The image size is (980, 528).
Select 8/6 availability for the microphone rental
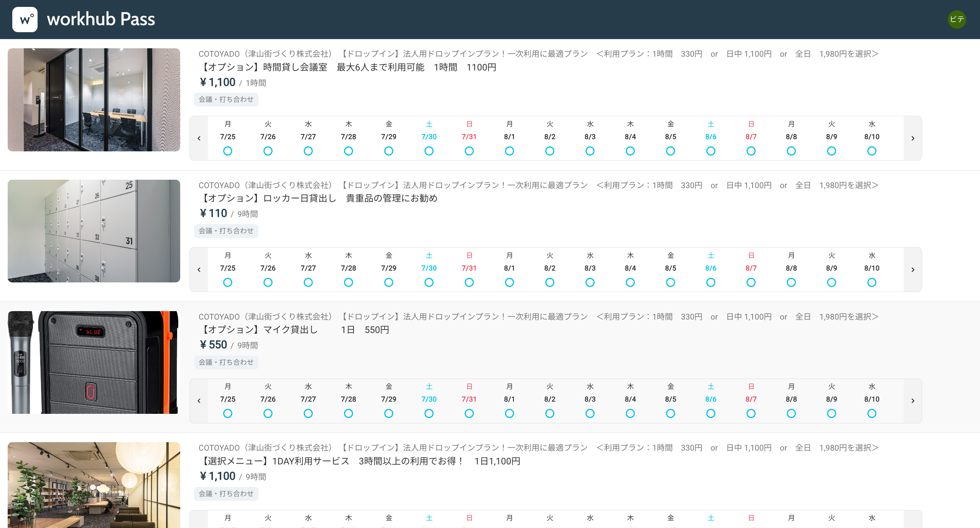(x=710, y=414)
